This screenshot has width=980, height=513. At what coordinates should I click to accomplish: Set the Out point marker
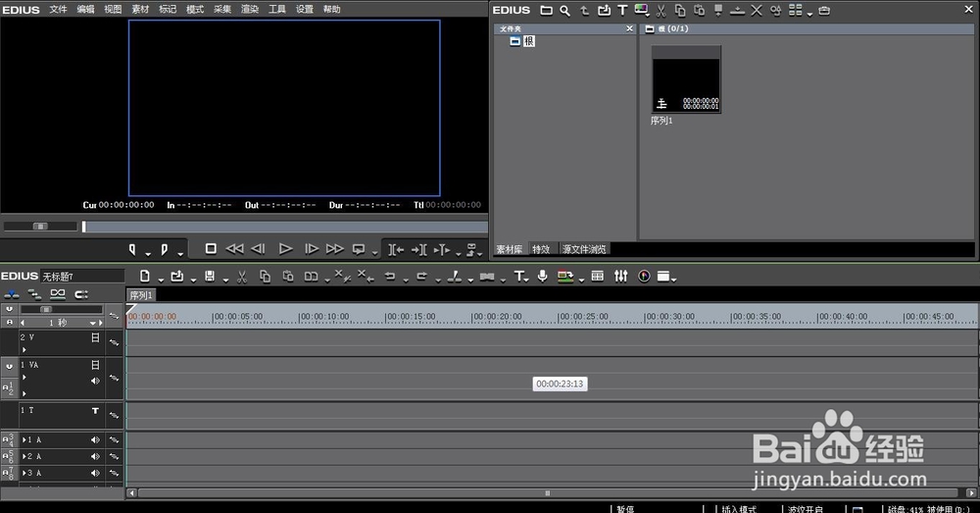coord(165,249)
